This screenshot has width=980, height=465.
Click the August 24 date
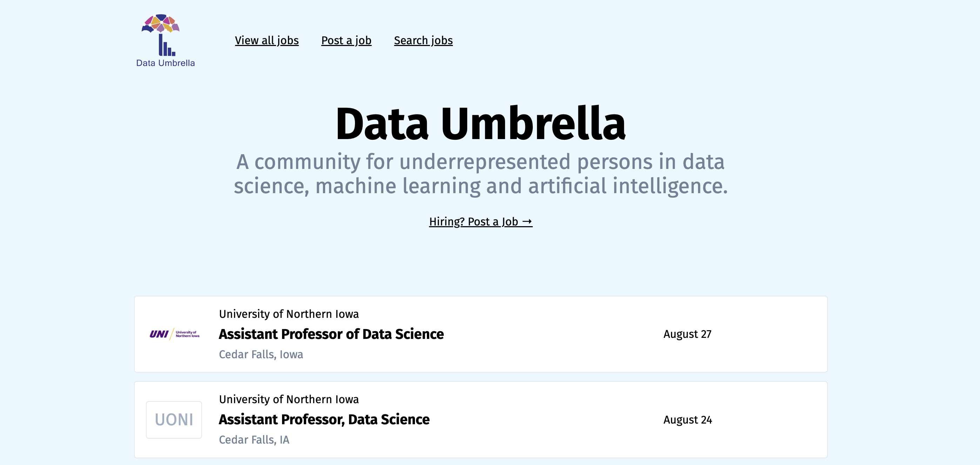(x=687, y=419)
